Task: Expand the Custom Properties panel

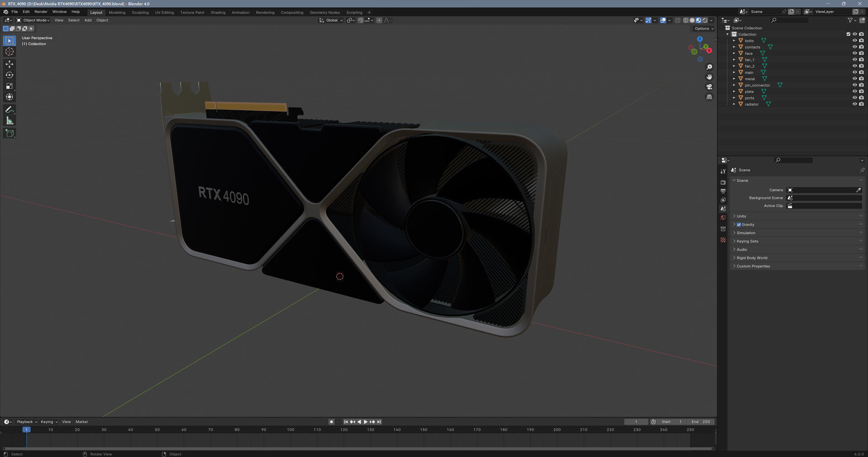Action: (796, 266)
